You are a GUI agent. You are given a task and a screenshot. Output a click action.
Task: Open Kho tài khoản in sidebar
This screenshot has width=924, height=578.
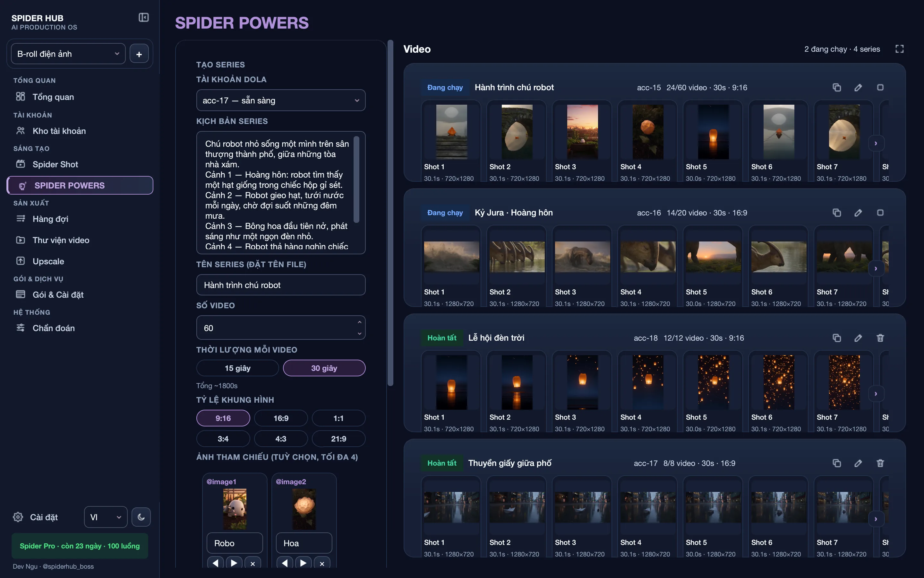(x=80, y=131)
